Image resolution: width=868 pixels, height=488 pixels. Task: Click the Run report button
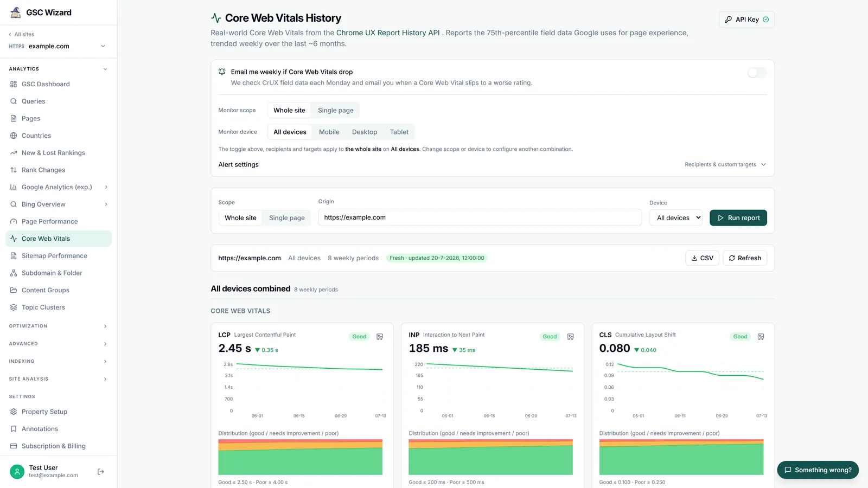pos(738,217)
